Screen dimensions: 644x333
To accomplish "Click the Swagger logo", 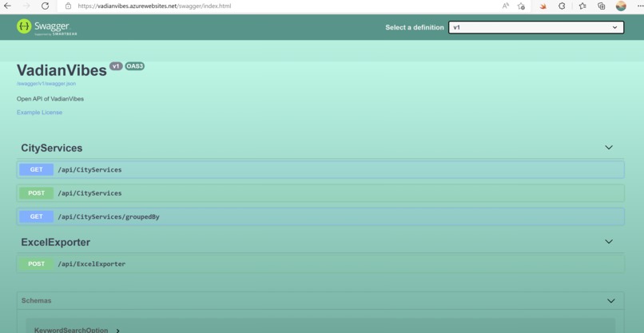I will click(x=46, y=27).
